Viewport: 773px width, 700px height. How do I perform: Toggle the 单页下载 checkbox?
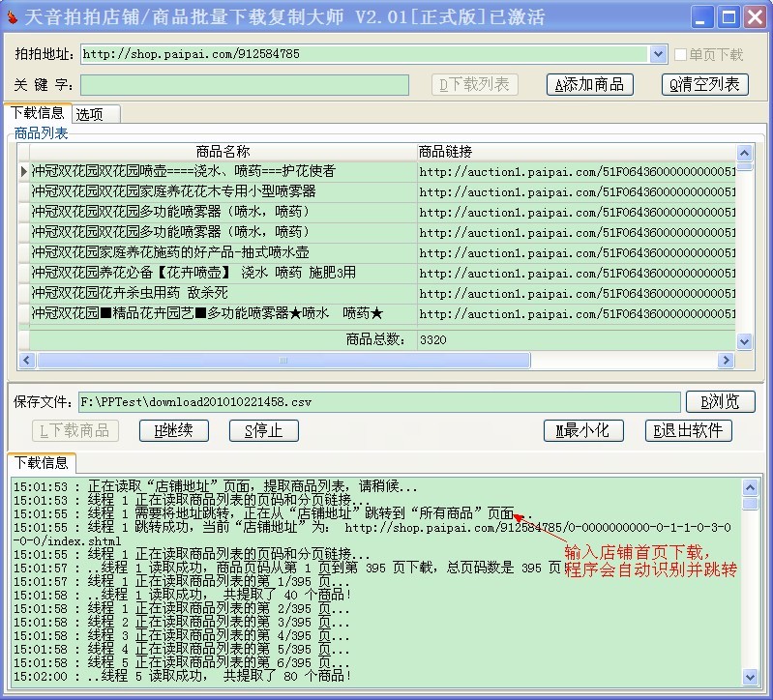tap(681, 55)
